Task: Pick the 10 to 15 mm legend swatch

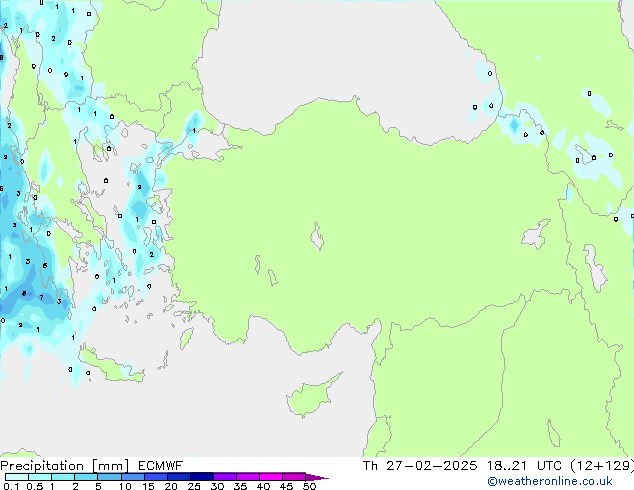Action: point(133,477)
